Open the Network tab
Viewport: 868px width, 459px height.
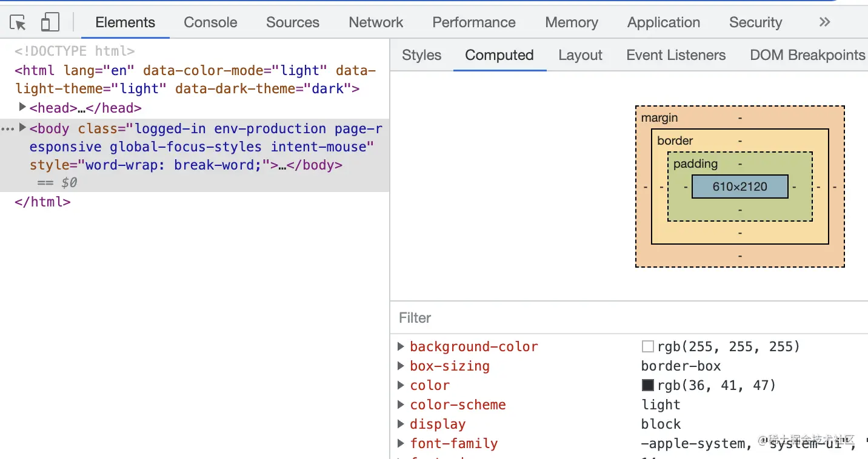tap(376, 22)
